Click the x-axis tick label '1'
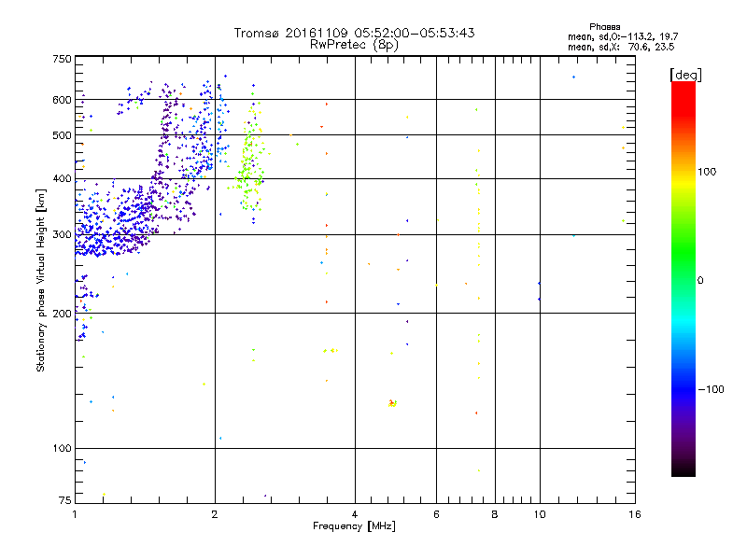 pos(75,514)
